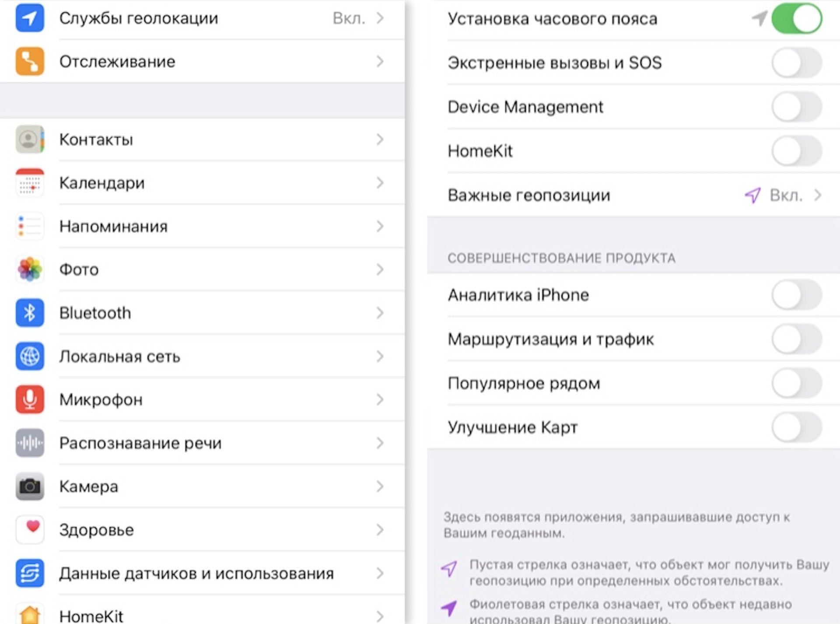This screenshot has height=624, width=840.
Task: Toggle the HomeKit location switch
Action: pyautogui.click(x=797, y=151)
